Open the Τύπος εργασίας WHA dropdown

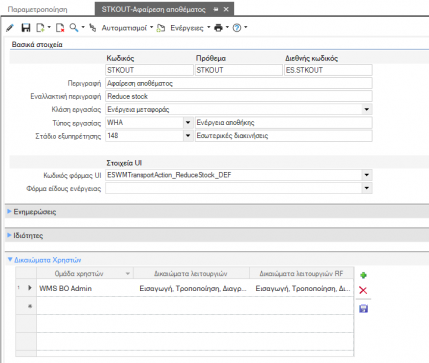pos(188,123)
